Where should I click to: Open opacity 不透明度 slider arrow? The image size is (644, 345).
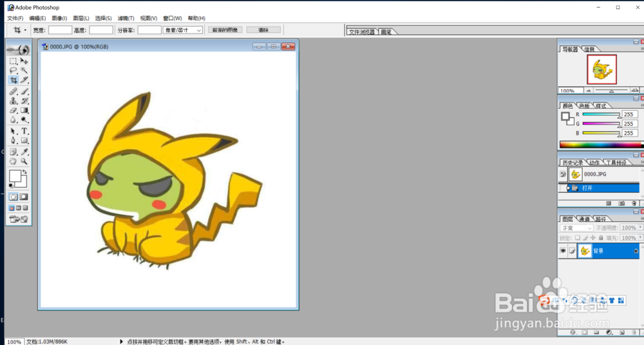[640, 227]
